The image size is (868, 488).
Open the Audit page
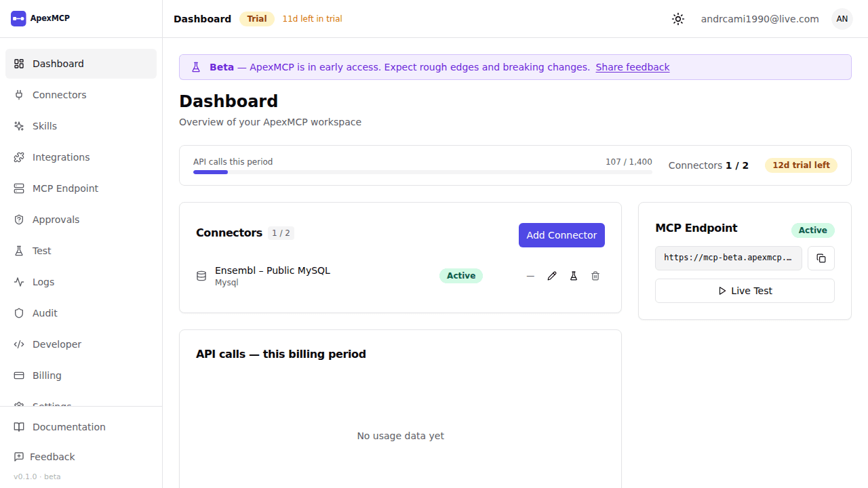click(81, 313)
